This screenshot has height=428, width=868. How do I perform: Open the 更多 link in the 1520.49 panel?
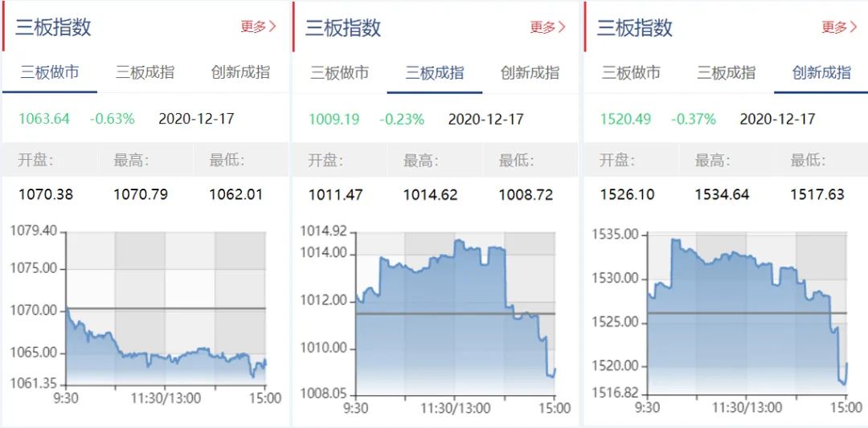click(839, 27)
